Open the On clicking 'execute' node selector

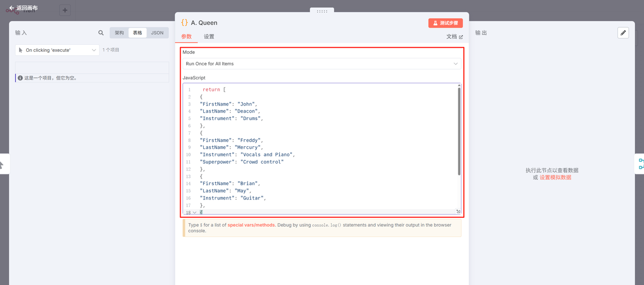[x=57, y=50]
